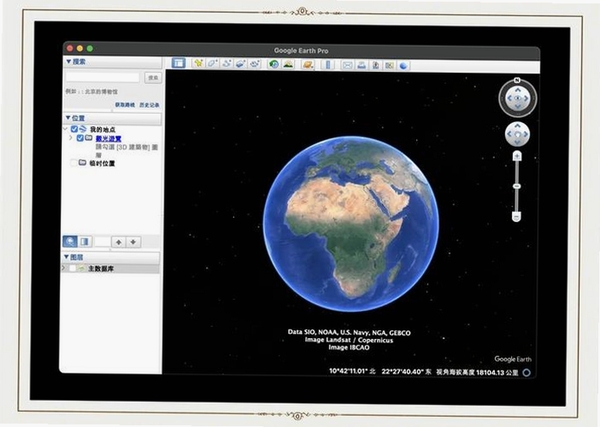Rotate view left with look joystick arrow

click(x=509, y=98)
